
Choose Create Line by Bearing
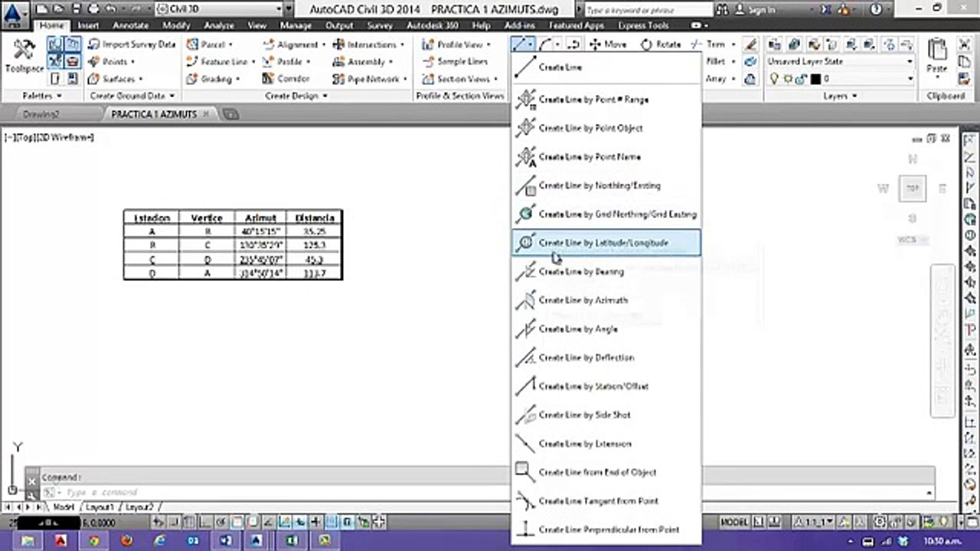(x=606, y=272)
